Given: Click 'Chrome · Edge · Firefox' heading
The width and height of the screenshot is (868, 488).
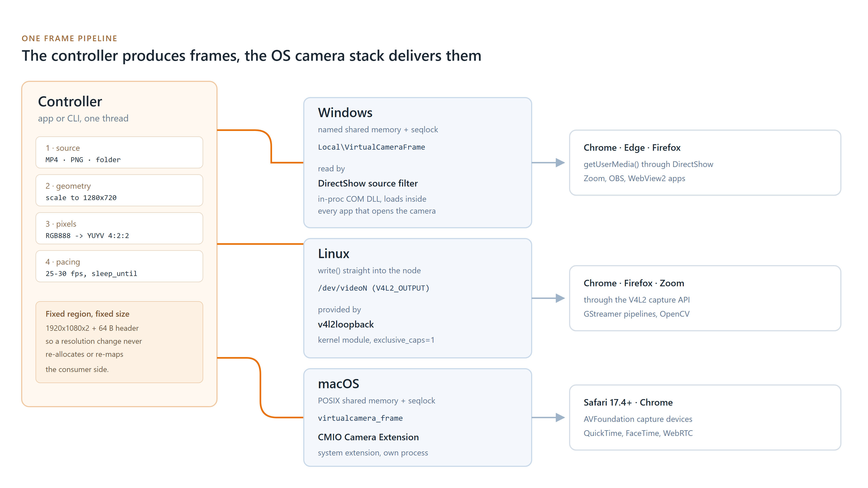Looking at the screenshot, I should [x=632, y=147].
